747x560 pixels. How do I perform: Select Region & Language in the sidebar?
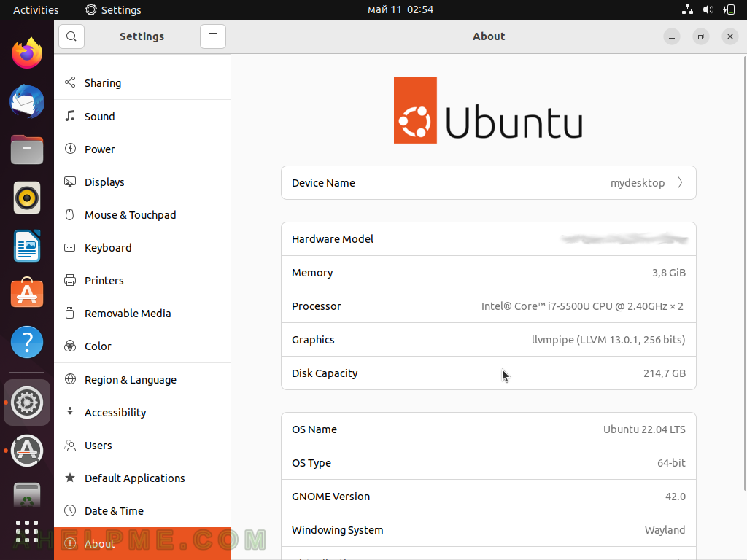click(x=142, y=379)
